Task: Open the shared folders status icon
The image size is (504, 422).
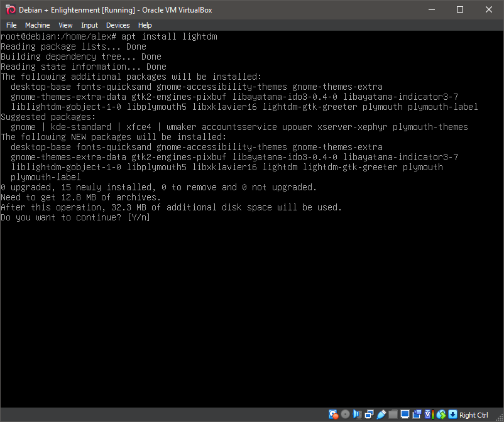Action: 393,414
